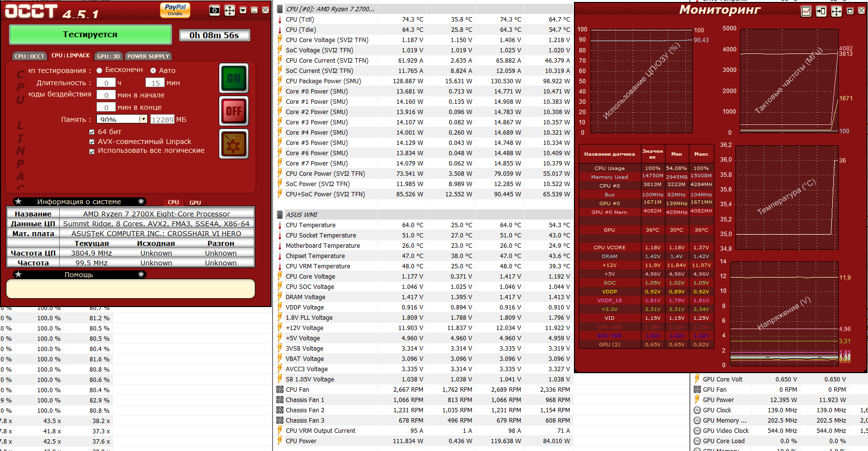The width and height of the screenshot is (868, 451).
Task: Click the AMD Ryzen 7 2700X Eight-Core Processor cell
Action: click(157, 214)
